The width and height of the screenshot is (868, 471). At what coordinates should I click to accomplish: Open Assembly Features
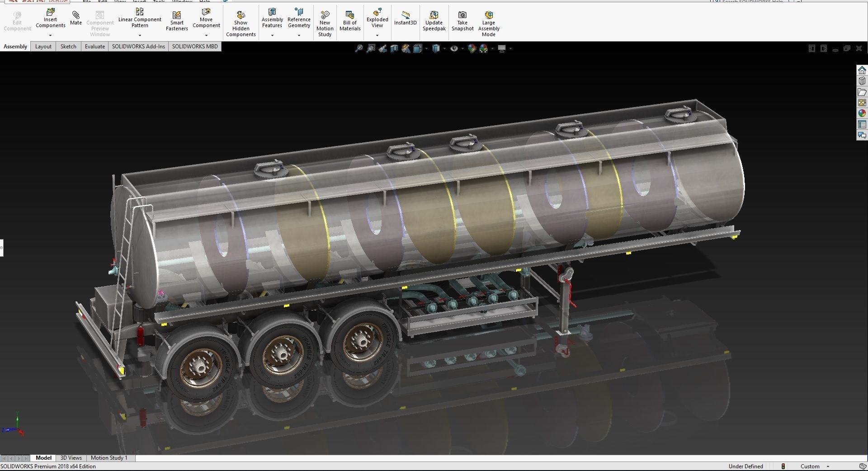tap(272, 18)
